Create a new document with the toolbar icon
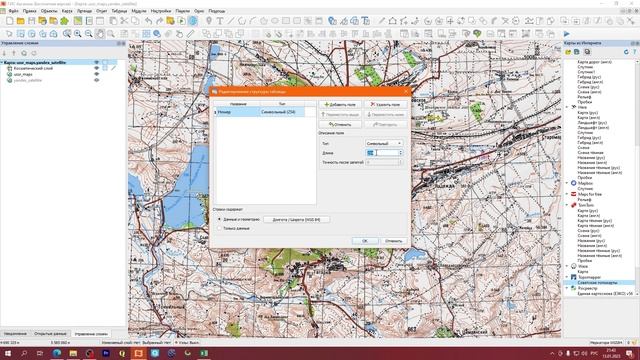 click(9, 21)
